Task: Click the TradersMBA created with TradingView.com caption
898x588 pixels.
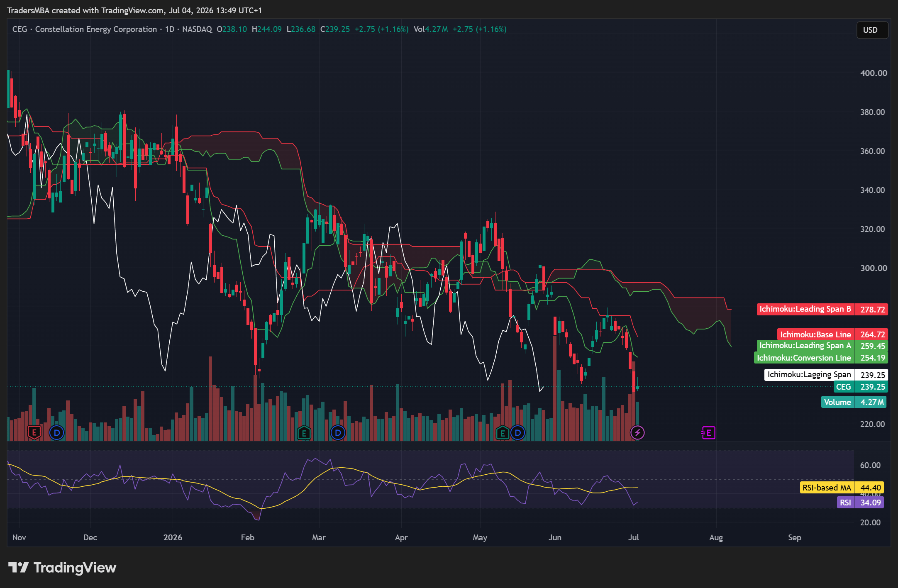Action: (x=134, y=10)
